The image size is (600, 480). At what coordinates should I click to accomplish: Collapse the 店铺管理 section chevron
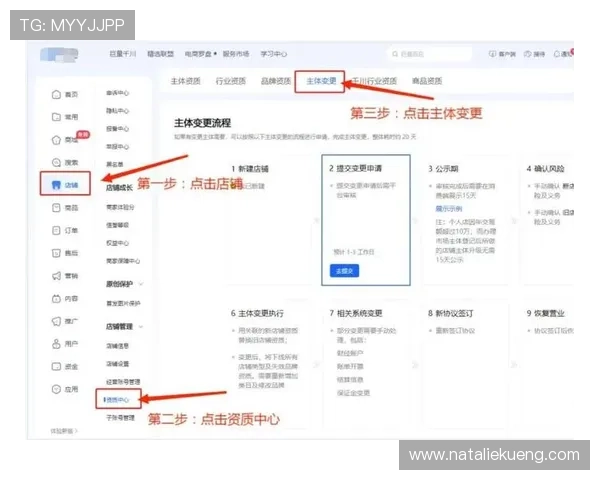141,327
